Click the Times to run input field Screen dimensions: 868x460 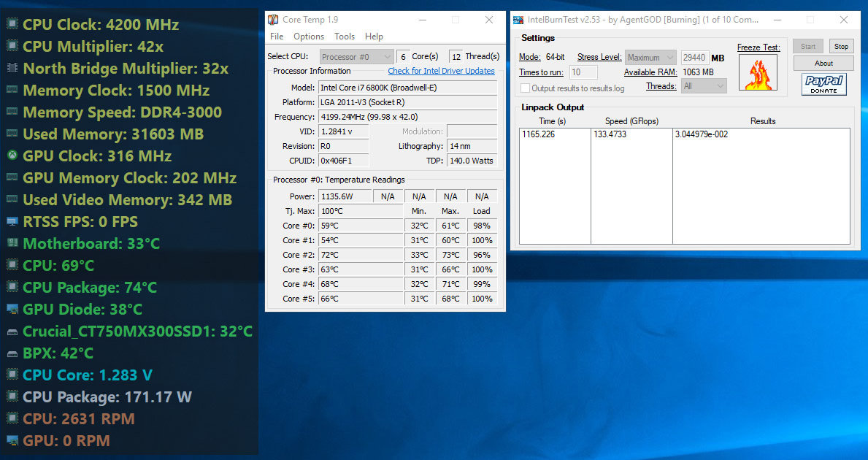tap(583, 72)
